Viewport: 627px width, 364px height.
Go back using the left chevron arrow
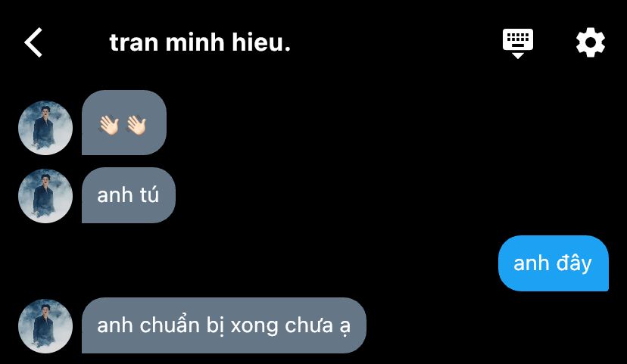pos(33,42)
